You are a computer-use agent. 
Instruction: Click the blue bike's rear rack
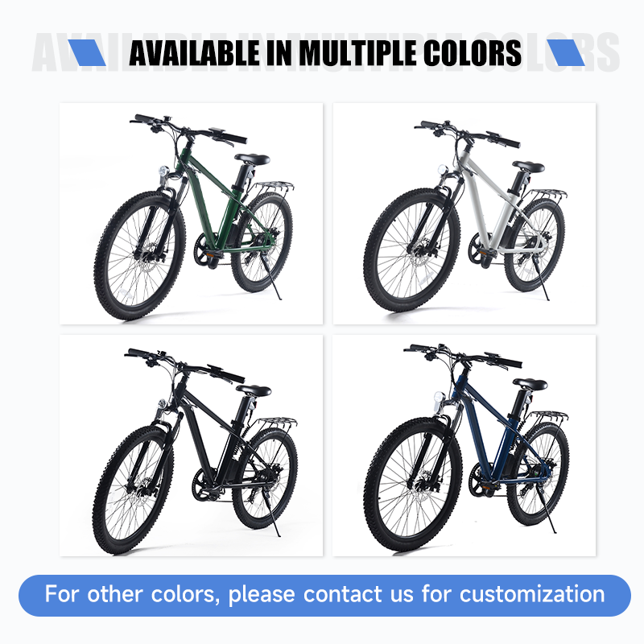click(x=548, y=415)
